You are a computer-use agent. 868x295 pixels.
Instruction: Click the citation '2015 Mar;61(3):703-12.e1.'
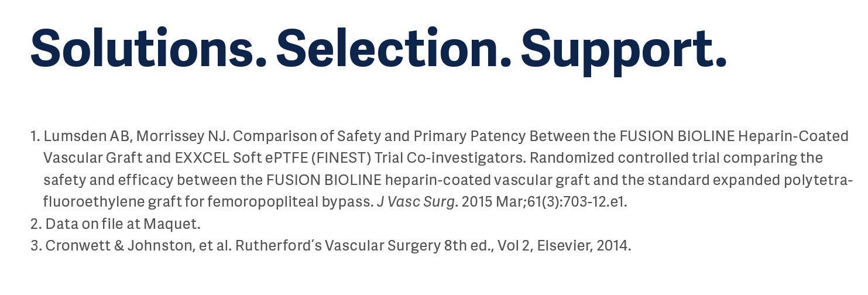coord(544,202)
